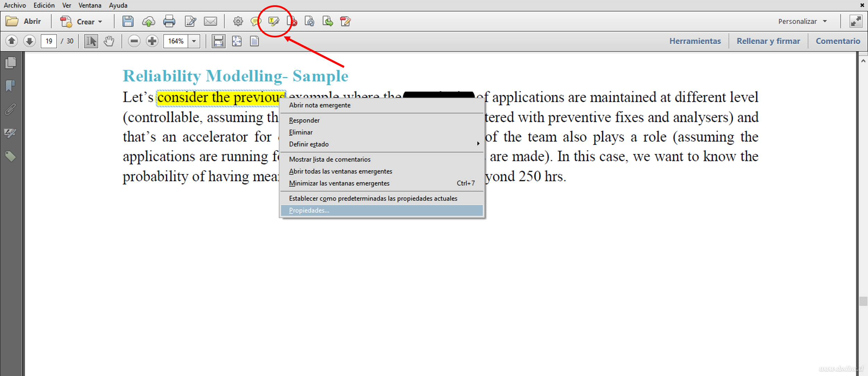Image resolution: width=868 pixels, height=376 pixels.
Task: Open the Definir estado submenu
Action: [308, 144]
